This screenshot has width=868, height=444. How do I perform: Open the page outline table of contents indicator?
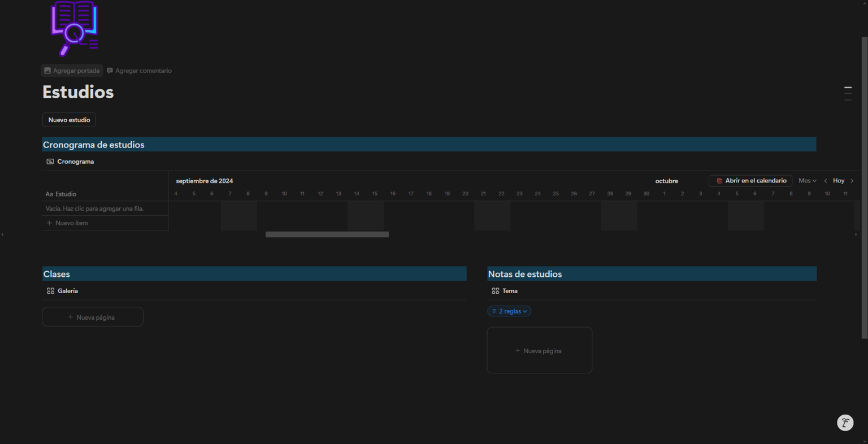coord(848,93)
